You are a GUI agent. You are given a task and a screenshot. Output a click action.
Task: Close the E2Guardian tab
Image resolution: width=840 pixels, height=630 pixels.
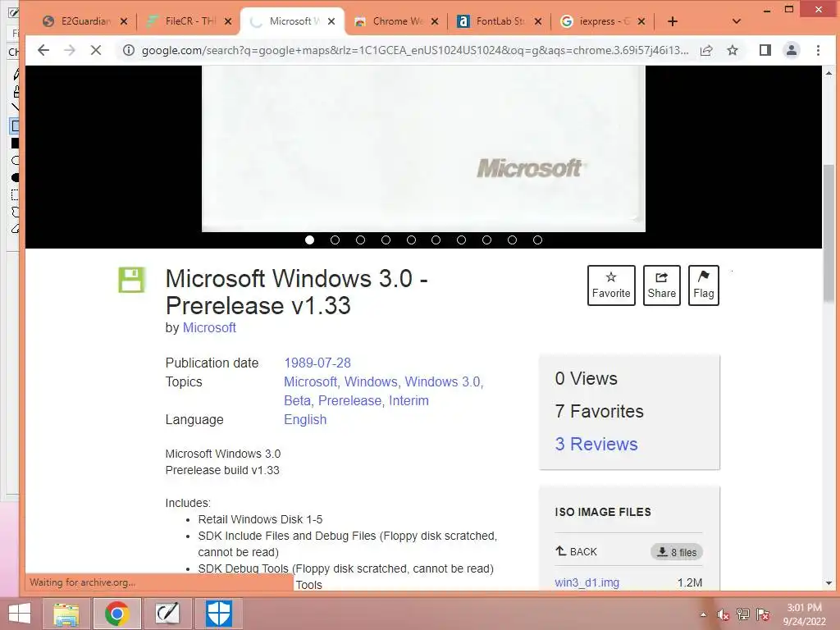[124, 21]
